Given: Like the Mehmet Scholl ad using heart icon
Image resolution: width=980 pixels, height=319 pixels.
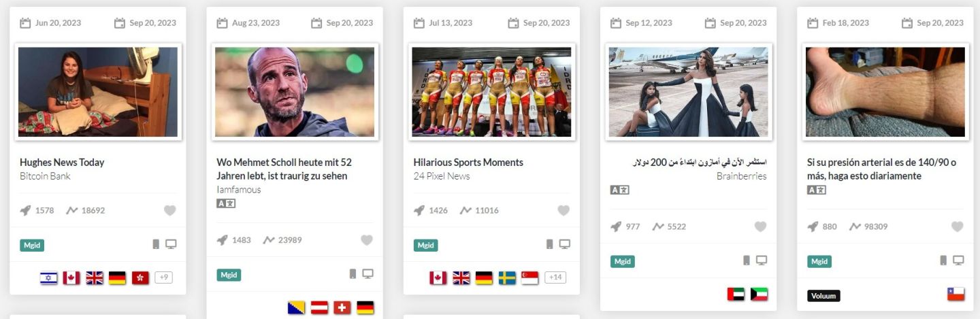Looking at the screenshot, I should (367, 240).
